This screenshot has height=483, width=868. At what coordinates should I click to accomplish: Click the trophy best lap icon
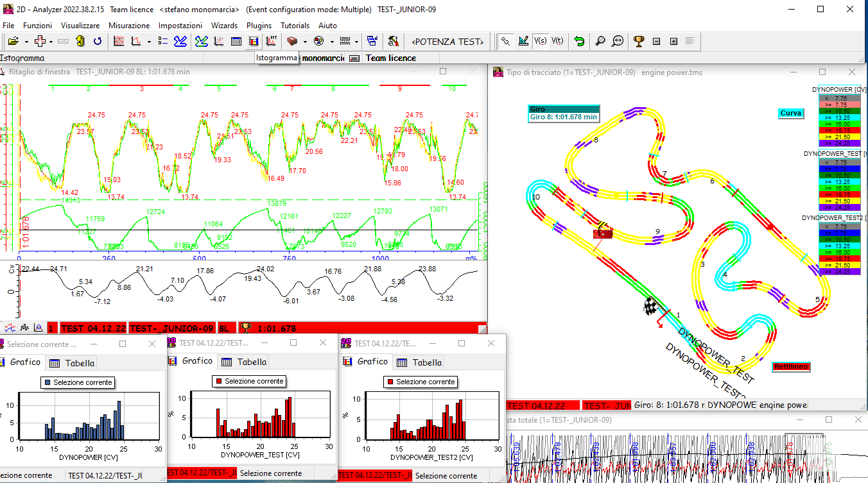pos(639,41)
